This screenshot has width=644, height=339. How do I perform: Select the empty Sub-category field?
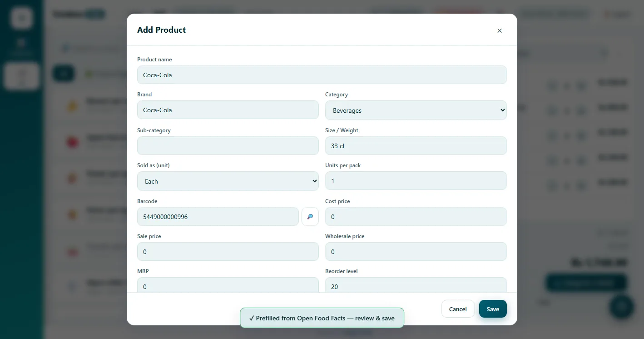[x=228, y=145]
